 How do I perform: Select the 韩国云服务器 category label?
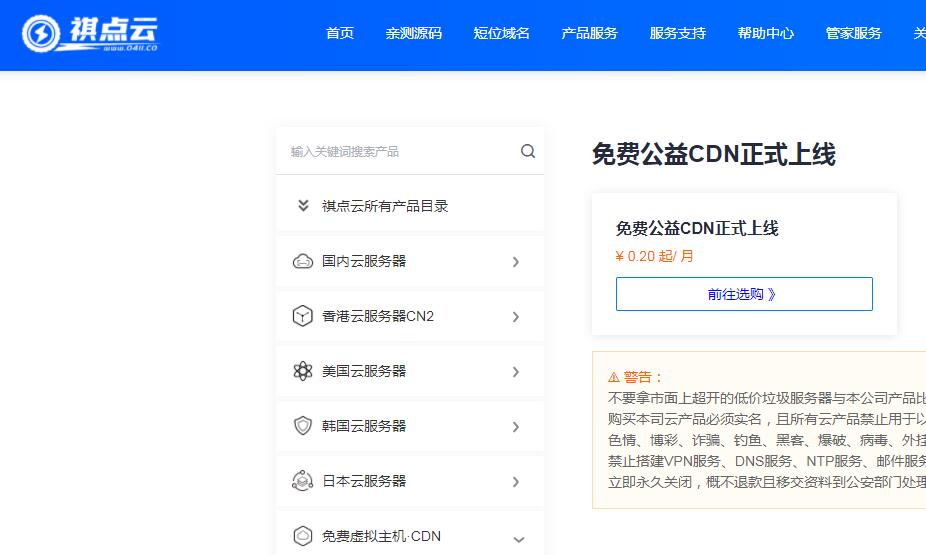(364, 426)
